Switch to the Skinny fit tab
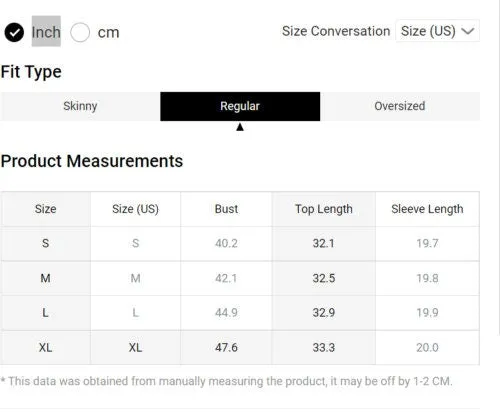Viewport: 500px width, 415px height. (80, 106)
